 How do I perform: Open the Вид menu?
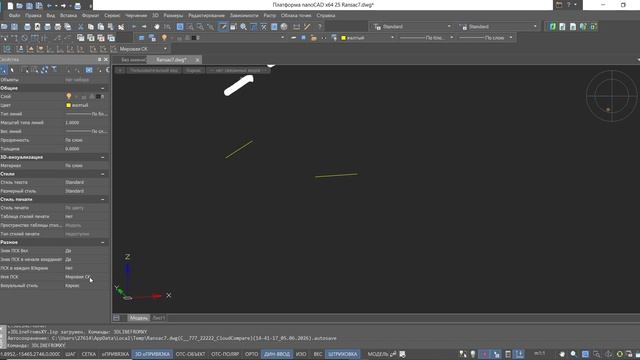tap(51, 16)
